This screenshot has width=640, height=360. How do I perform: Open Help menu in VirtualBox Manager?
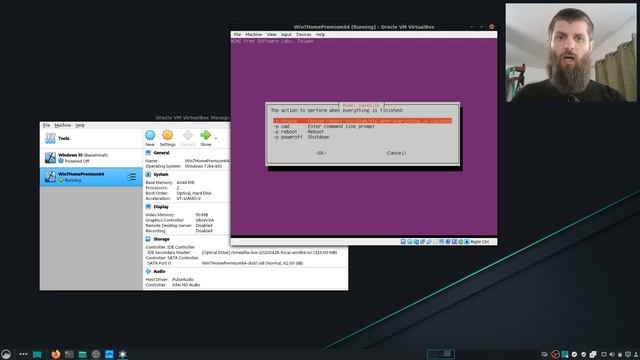point(80,125)
